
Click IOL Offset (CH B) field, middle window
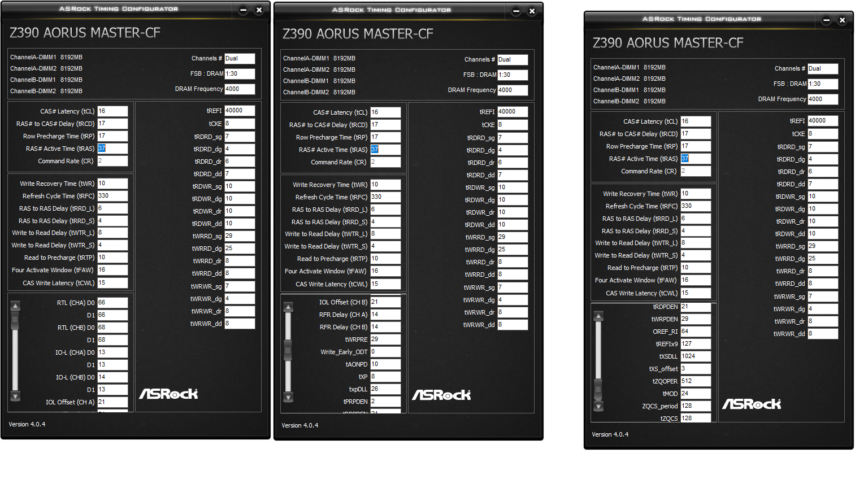pos(385,302)
